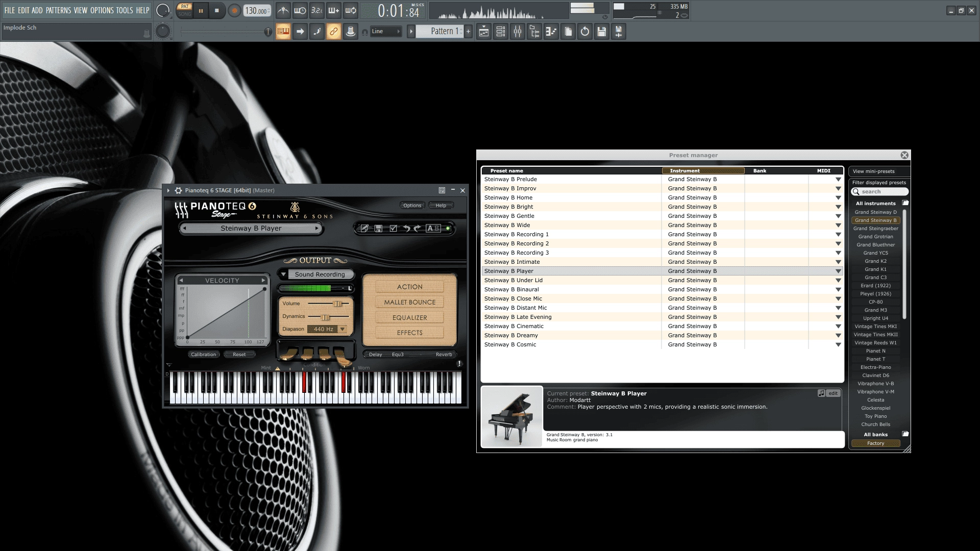Click the Pianoteq save preset floppy icon
Screen dimensions: 980x551
(x=378, y=229)
